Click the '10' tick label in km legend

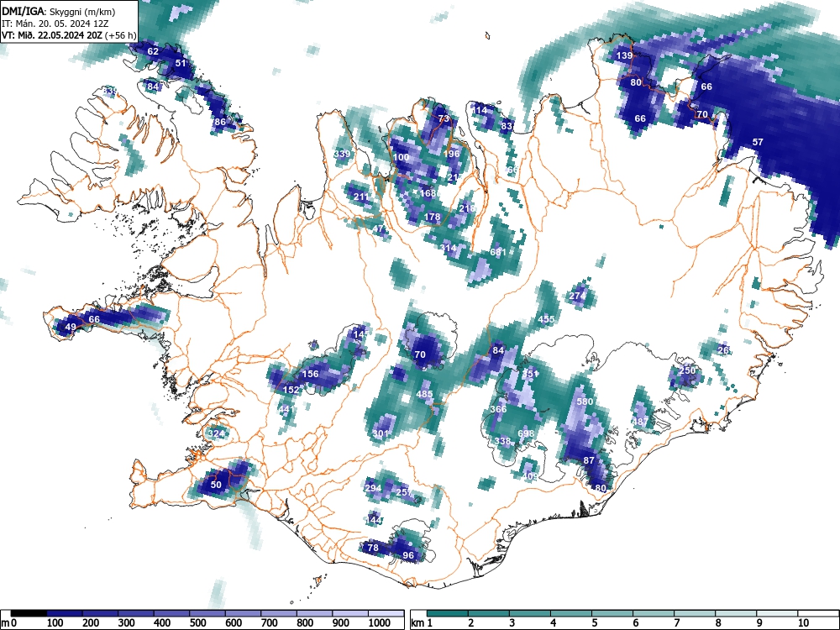click(804, 623)
